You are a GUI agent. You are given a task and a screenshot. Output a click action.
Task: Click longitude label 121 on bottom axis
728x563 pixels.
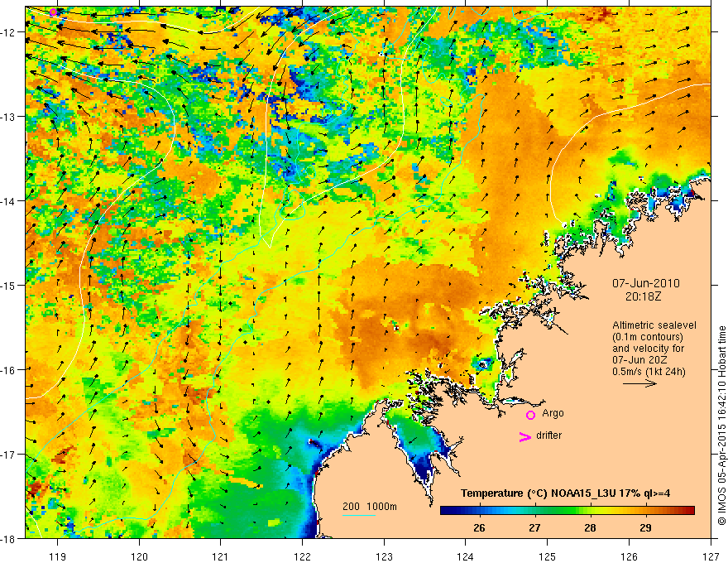point(221,556)
